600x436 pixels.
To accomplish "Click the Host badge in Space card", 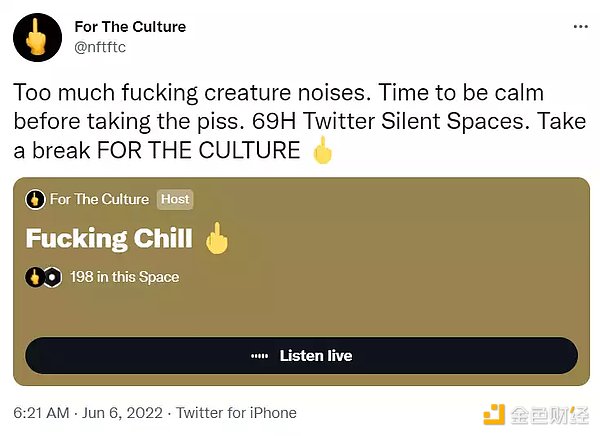I will pyautogui.click(x=175, y=199).
